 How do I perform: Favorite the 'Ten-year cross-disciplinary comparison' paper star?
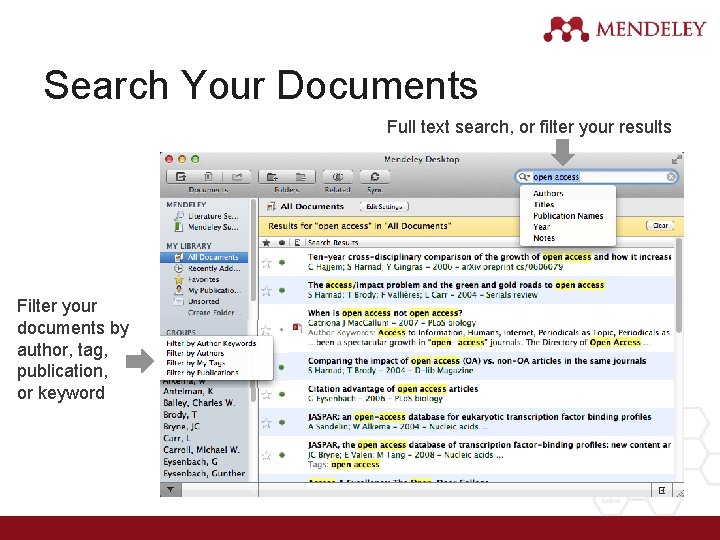point(266,263)
